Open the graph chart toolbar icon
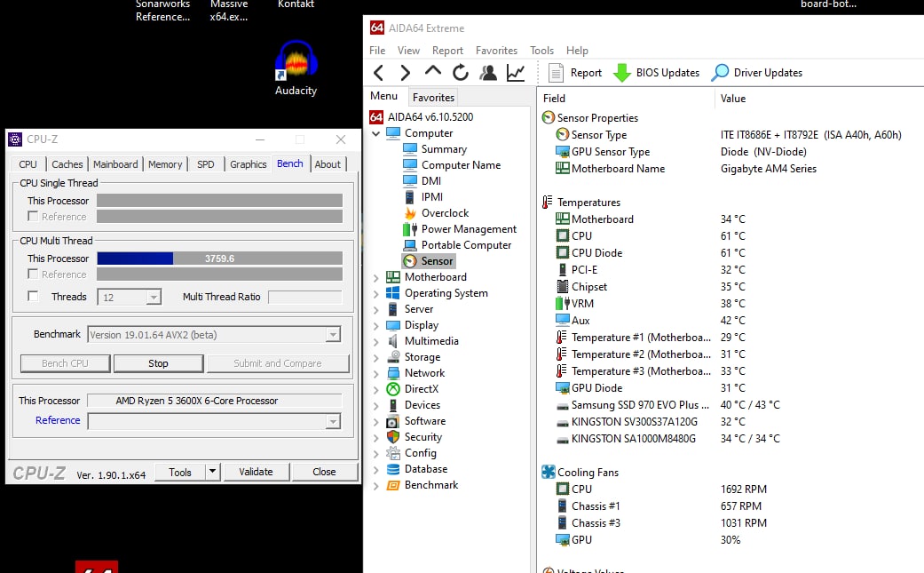 tap(515, 73)
